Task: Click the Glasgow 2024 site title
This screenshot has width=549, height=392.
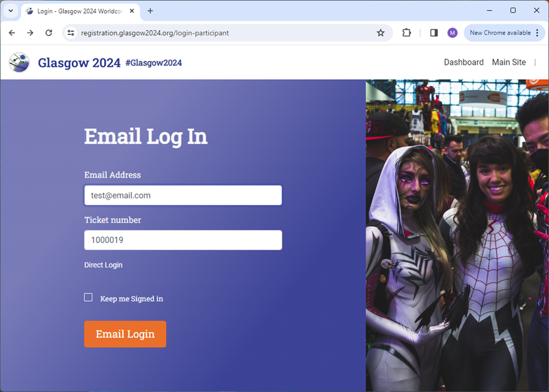Action: point(79,63)
